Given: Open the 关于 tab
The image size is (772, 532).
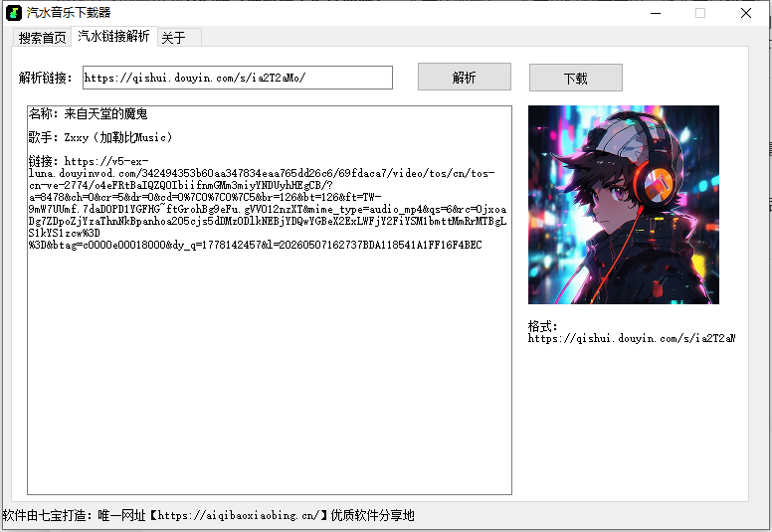Looking at the screenshot, I should (179, 38).
